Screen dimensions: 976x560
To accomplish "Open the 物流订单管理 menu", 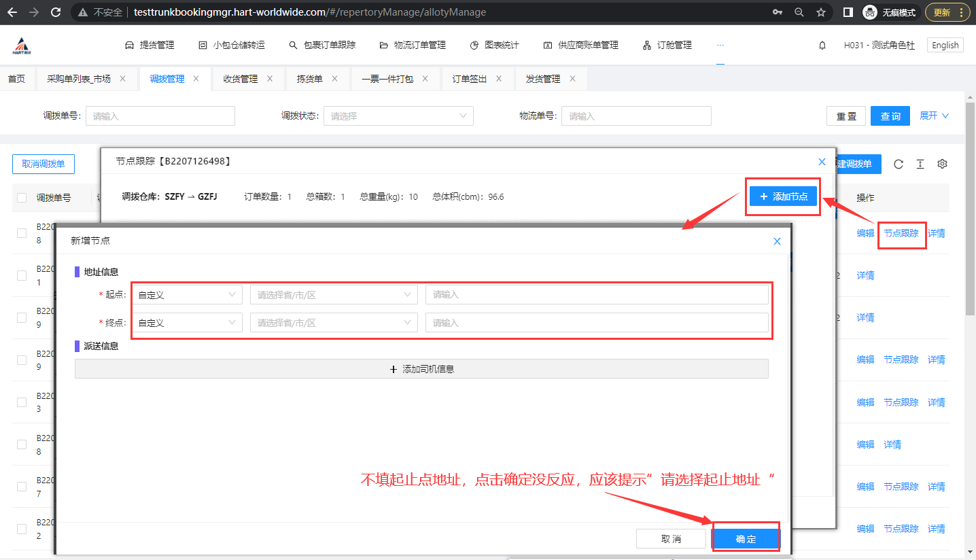I will [x=413, y=46].
